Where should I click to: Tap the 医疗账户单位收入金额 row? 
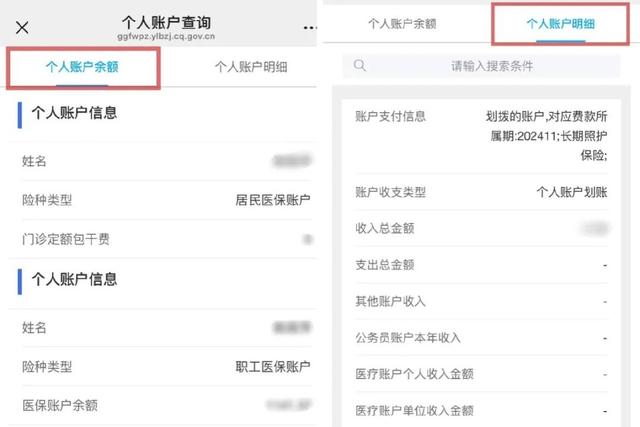[x=481, y=410]
